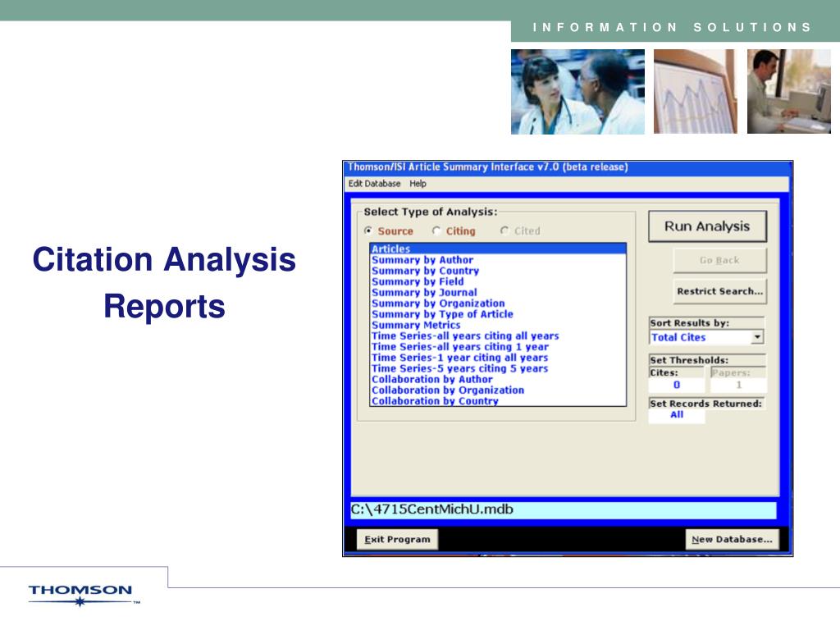Select the Source radio button
The height and width of the screenshot is (630, 840).
coord(368,231)
